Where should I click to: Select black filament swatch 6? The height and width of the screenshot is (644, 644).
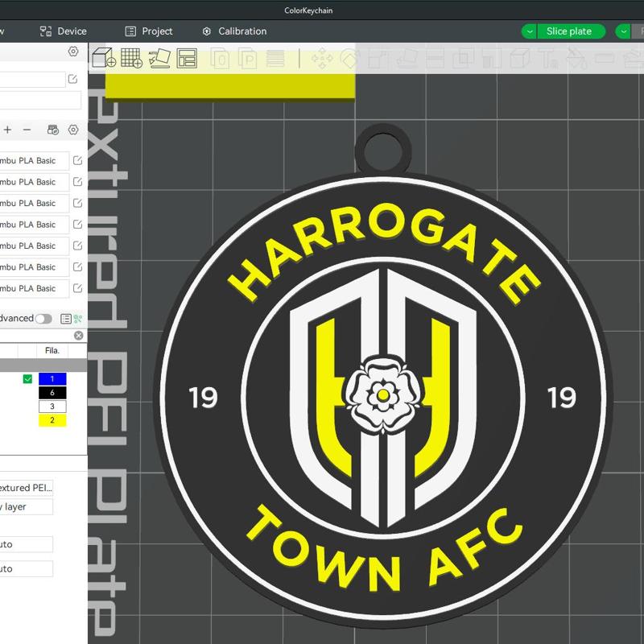click(52, 393)
